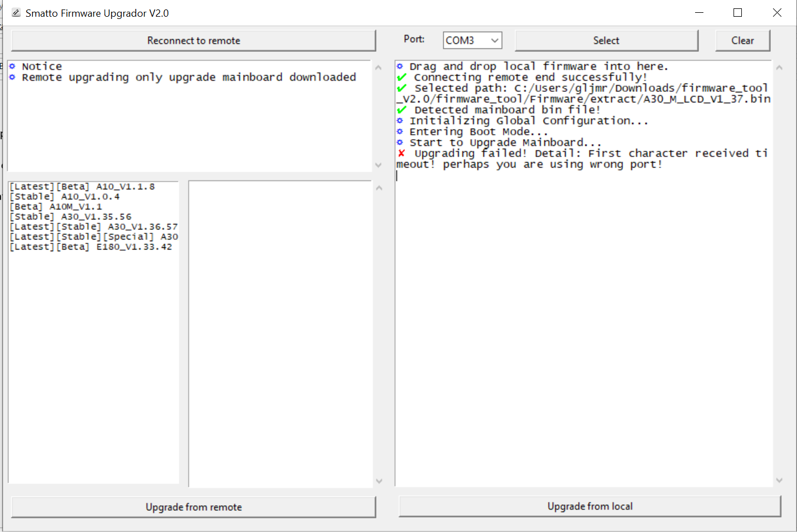Screen dimensions: 797x532
Task: Open the COM3 port dropdown
Action: 472,40
